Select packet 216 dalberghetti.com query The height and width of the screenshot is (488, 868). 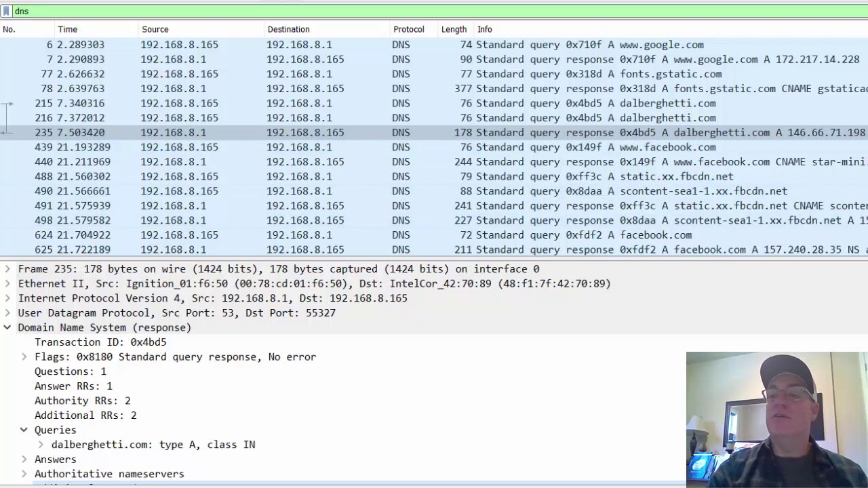click(434, 118)
